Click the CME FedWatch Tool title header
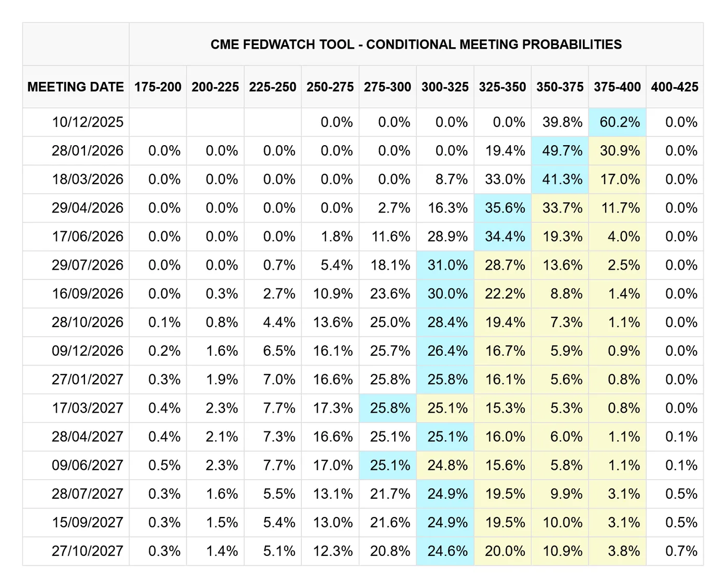 point(416,45)
